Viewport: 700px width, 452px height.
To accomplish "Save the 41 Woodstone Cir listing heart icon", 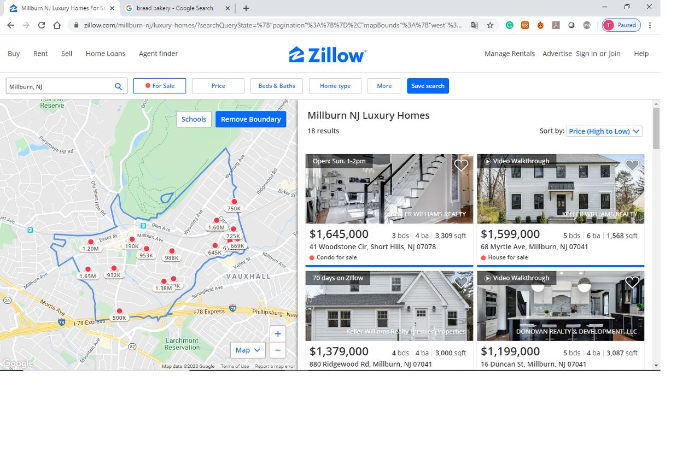I will [461, 165].
